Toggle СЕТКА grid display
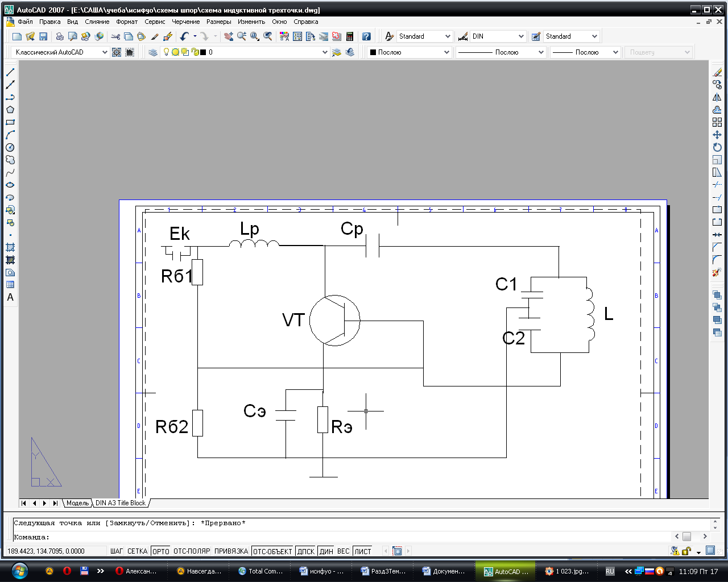The image size is (728, 582). pos(138,551)
